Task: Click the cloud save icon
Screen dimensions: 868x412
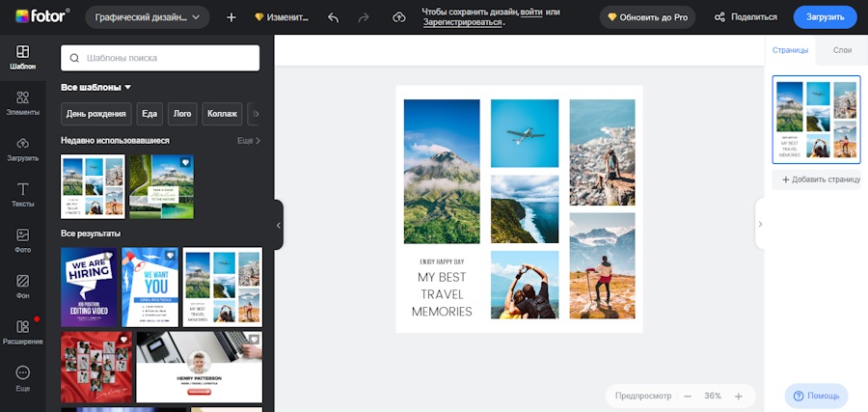Action: tap(399, 17)
